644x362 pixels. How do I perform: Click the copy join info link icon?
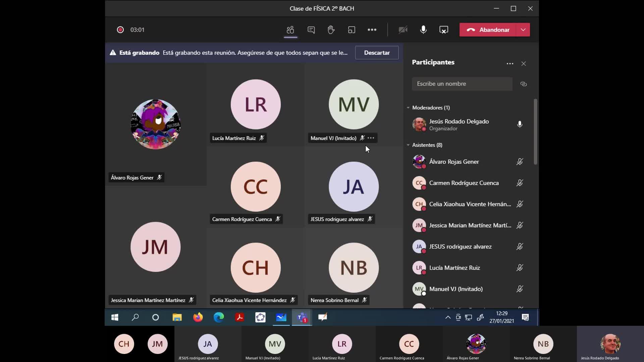[x=524, y=84]
